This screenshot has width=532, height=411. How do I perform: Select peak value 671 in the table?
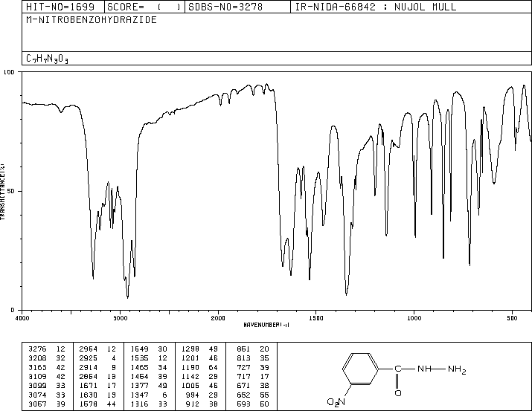pyautogui.click(x=243, y=386)
